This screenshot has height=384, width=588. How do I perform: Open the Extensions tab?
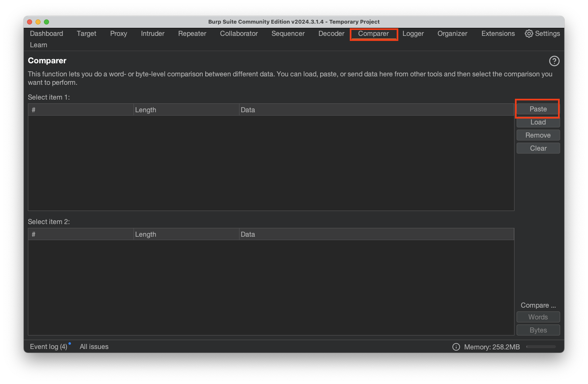click(x=498, y=33)
